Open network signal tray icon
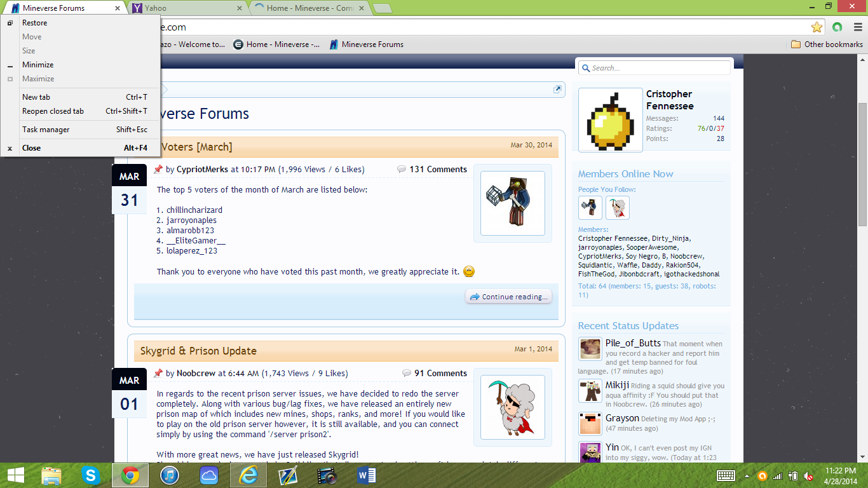868x488 pixels. coord(777,475)
